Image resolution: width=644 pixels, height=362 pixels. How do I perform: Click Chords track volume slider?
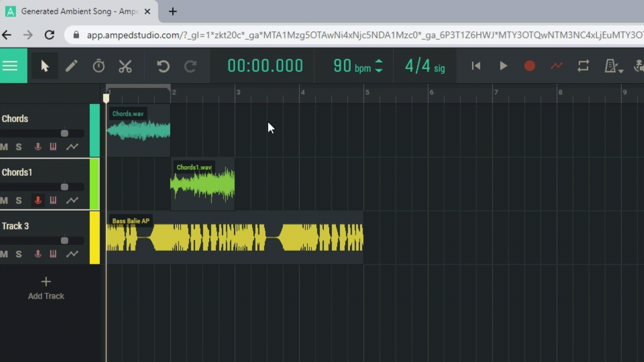(x=64, y=133)
